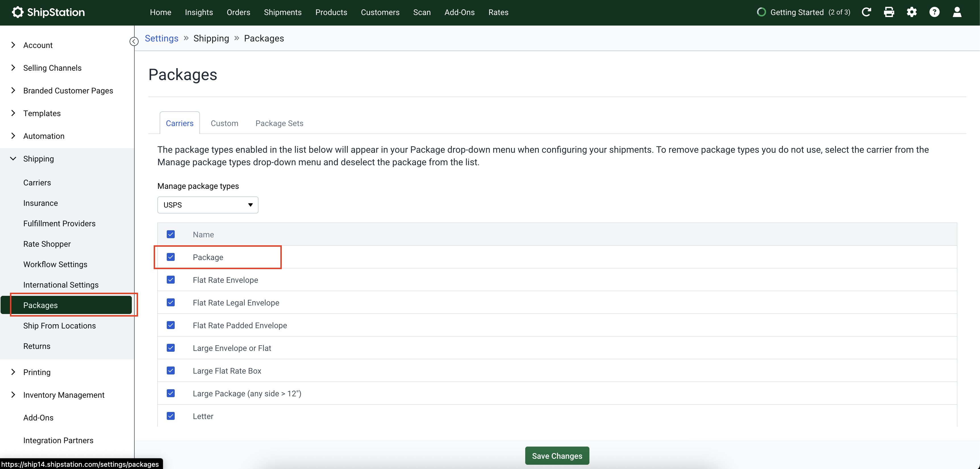Open Ship From Locations
Image resolution: width=980 pixels, height=469 pixels.
point(59,326)
